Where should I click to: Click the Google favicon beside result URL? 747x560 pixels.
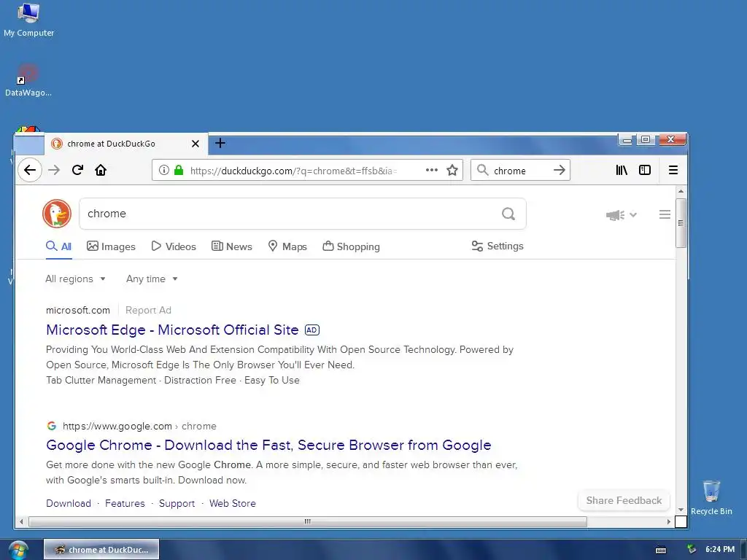coord(52,426)
